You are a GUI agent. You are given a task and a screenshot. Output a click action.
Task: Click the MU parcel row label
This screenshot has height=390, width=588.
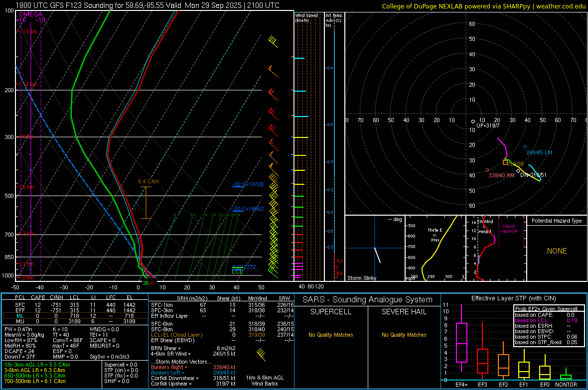click(x=20, y=321)
